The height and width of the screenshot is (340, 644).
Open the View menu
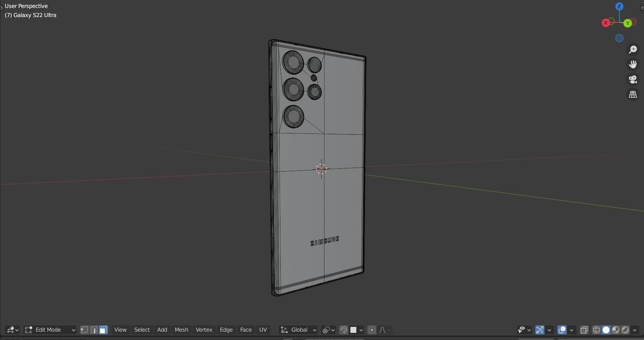coord(120,330)
